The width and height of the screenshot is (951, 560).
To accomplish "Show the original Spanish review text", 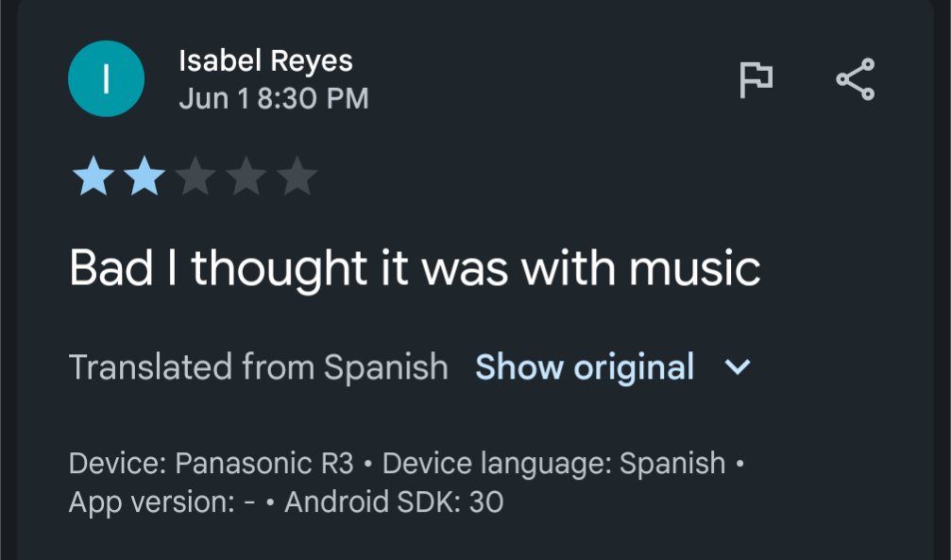I will pos(585,367).
